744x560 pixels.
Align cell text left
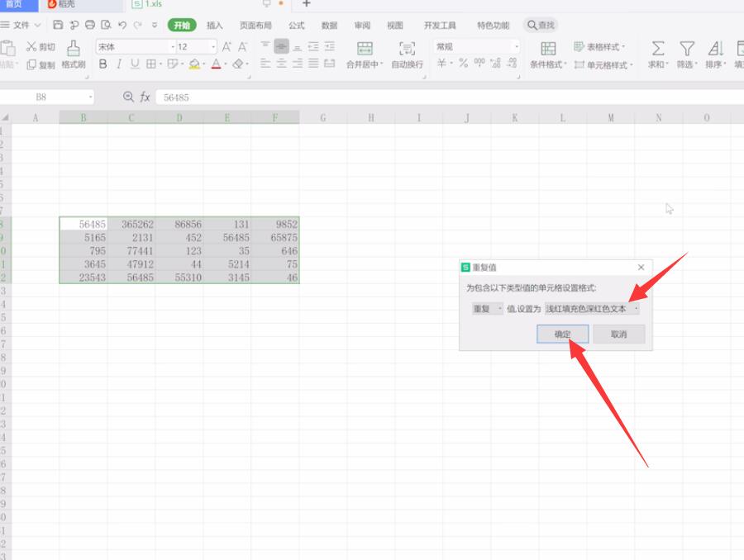(265, 63)
